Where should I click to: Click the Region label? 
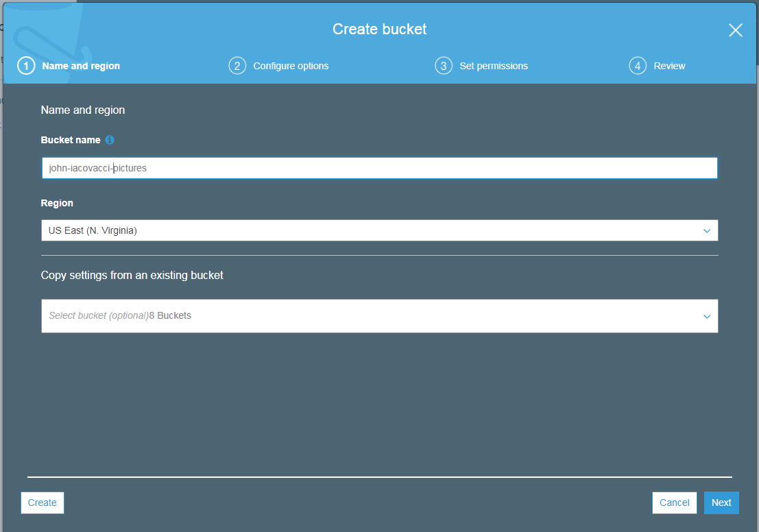point(57,204)
